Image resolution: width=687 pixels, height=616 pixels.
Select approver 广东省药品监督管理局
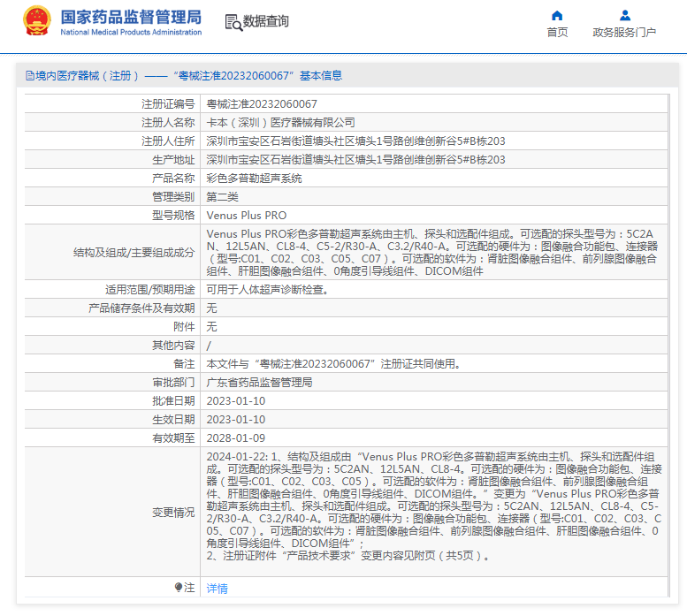(x=259, y=382)
